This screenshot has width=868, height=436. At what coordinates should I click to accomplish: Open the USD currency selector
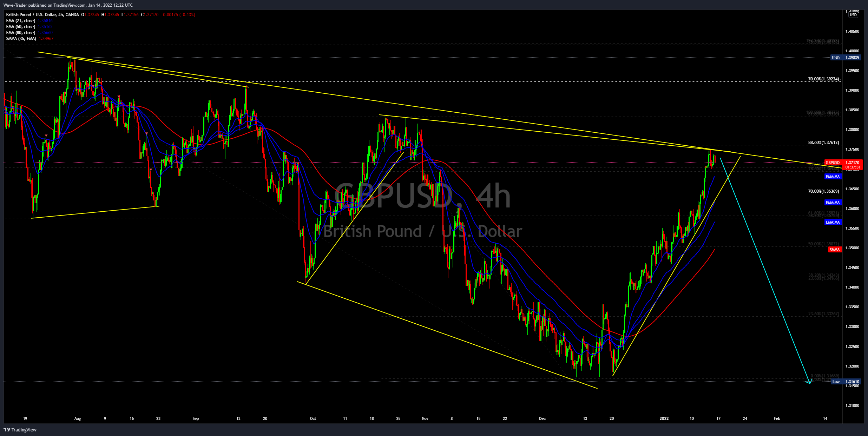tap(853, 15)
